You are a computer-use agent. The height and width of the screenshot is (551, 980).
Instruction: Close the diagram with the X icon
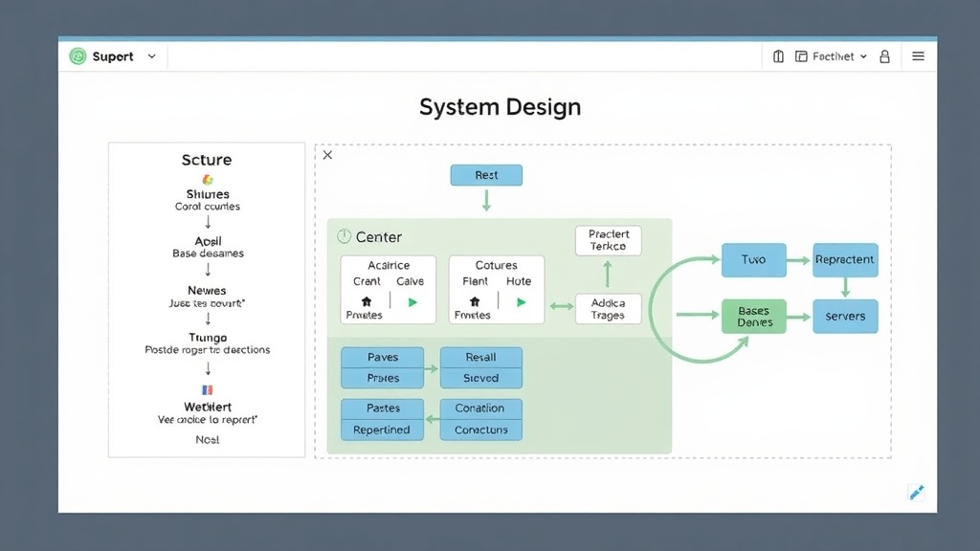pos(327,155)
